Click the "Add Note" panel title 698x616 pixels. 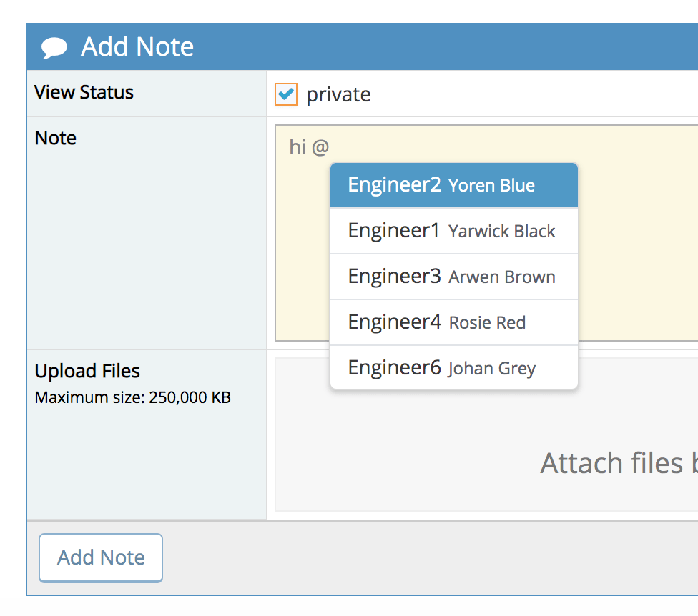pos(137,47)
